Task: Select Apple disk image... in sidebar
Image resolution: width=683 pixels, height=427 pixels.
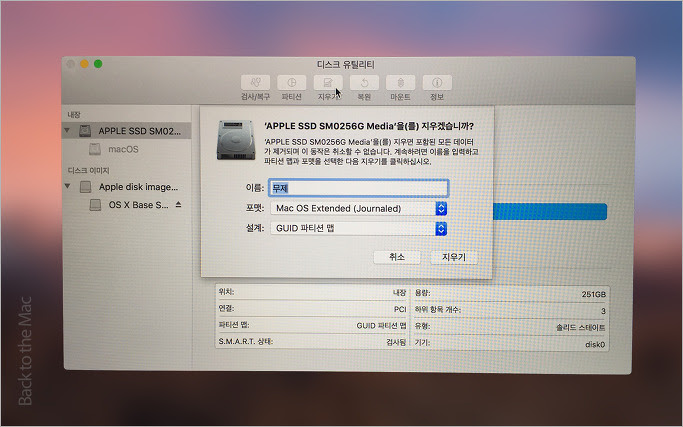Action: (x=138, y=187)
